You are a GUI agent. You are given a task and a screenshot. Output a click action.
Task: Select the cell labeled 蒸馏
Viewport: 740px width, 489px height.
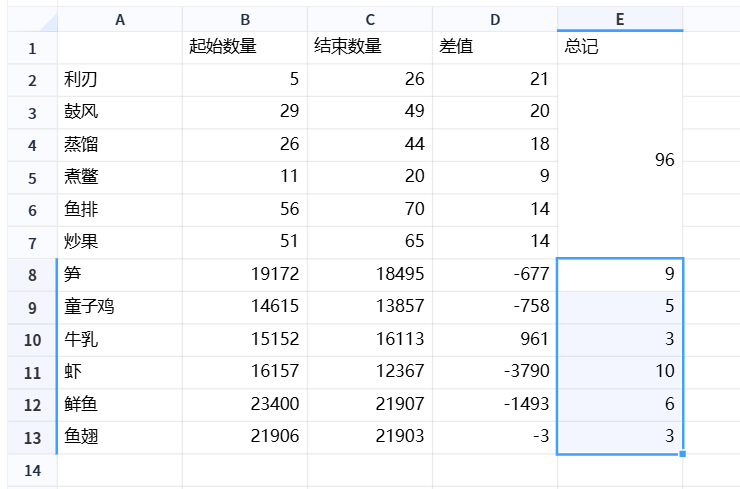(x=120, y=145)
